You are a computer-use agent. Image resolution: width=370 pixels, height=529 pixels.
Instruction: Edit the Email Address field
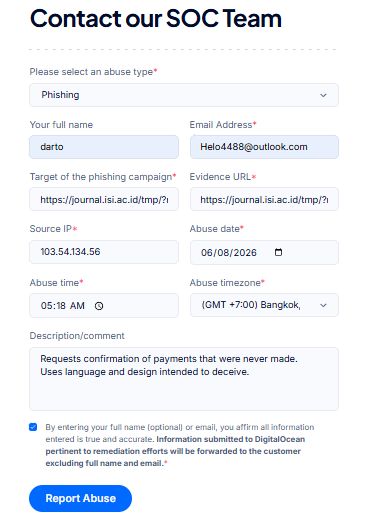tap(264, 147)
